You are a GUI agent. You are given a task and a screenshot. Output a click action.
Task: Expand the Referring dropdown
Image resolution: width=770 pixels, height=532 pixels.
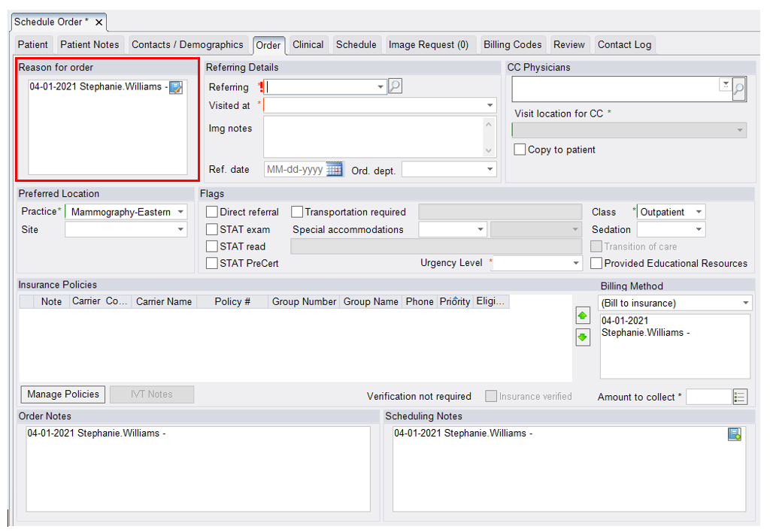(x=380, y=87)
